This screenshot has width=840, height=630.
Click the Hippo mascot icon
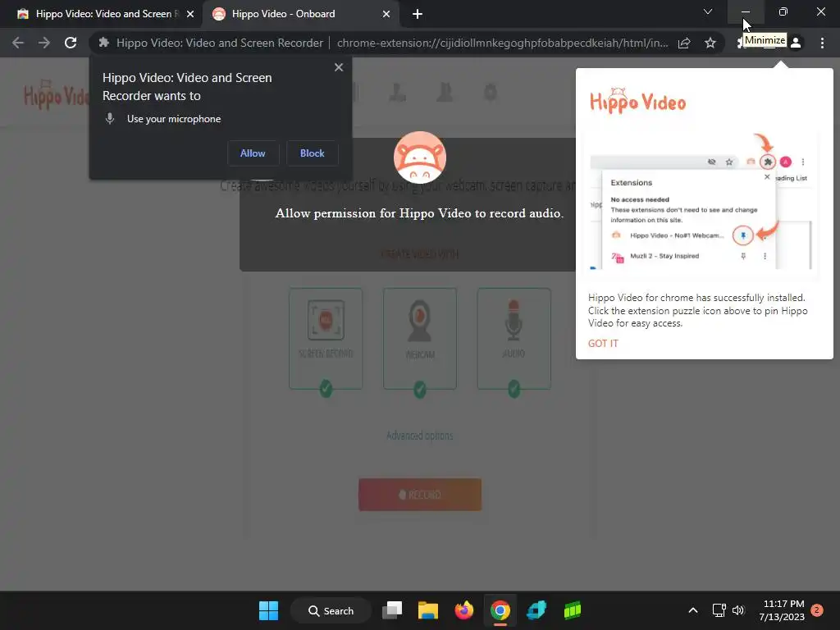420,157
